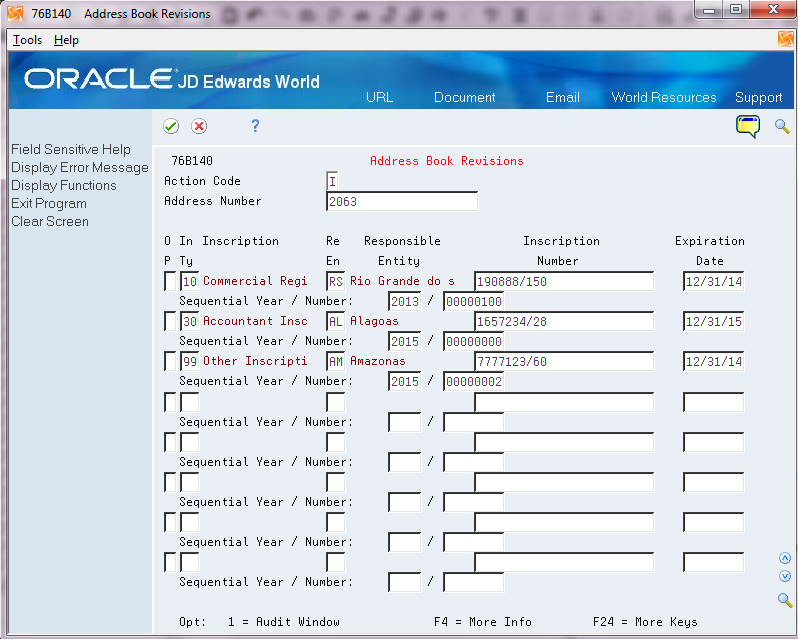This screenshot has width=798, height=639.
Task: Minimize the 76B140 window
Action: coord(709,10)
